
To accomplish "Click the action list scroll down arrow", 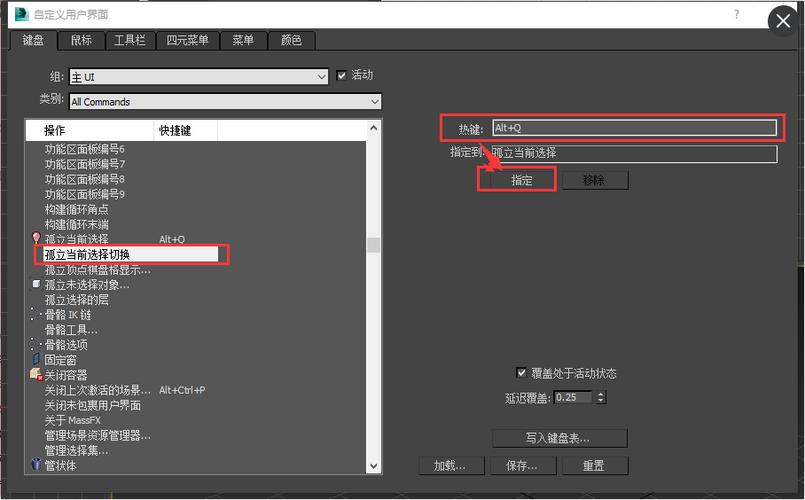I will [374, 466].
